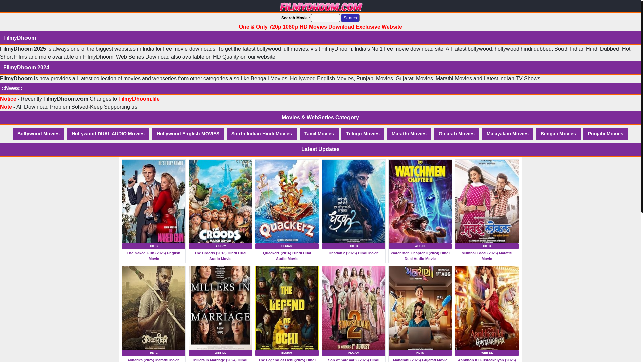
Task: Click the Latest Updates heading
Action: point(320,149)
